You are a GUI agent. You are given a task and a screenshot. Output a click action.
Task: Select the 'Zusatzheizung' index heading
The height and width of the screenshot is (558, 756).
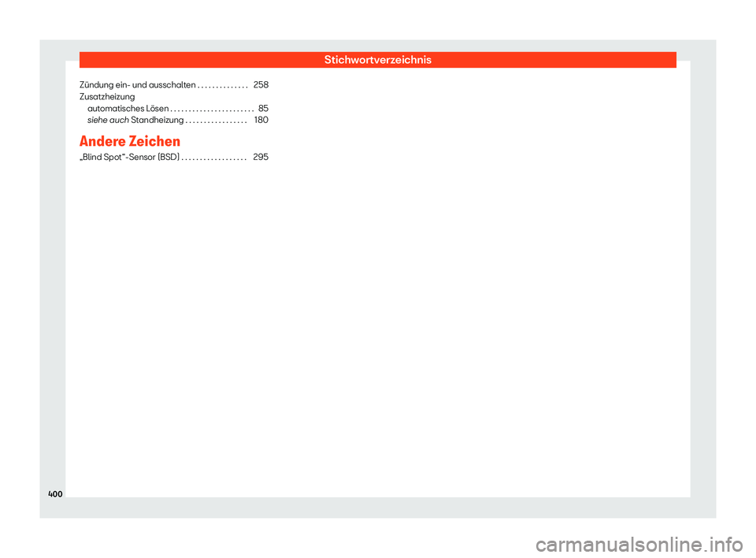(x=107, y=96)
